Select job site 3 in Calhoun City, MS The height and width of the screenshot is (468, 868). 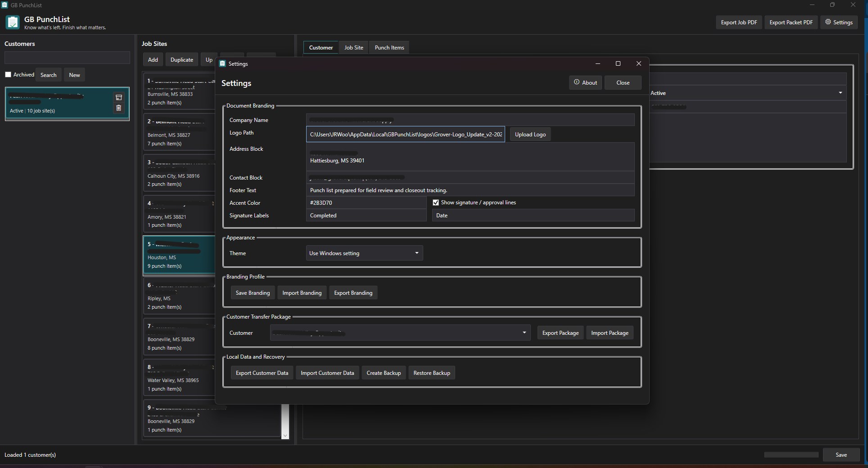(x=179, y=173)
